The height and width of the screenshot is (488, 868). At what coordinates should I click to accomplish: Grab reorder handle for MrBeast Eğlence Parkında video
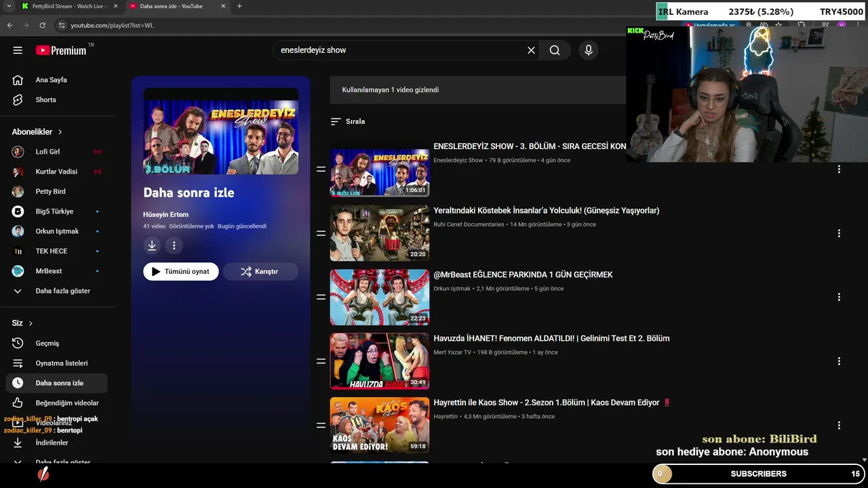pos(321,297)
